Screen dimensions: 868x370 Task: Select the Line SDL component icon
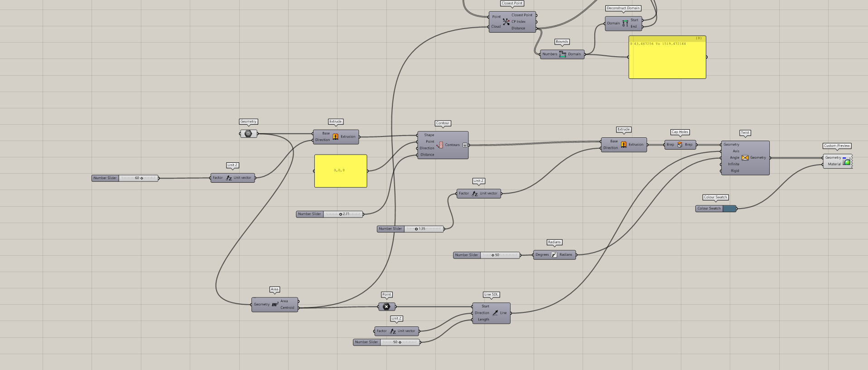(x=495, y=313)
